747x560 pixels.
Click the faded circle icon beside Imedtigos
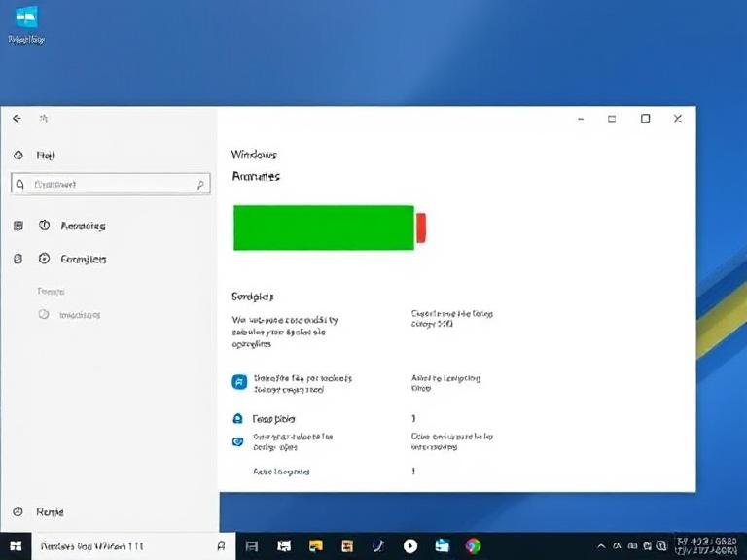(44, 314)
